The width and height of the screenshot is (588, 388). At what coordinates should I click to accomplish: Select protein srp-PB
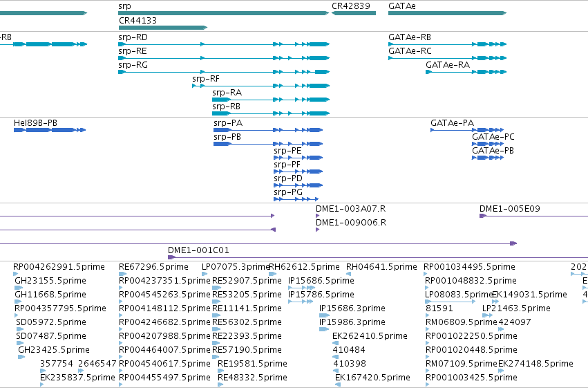pos(268,144)
